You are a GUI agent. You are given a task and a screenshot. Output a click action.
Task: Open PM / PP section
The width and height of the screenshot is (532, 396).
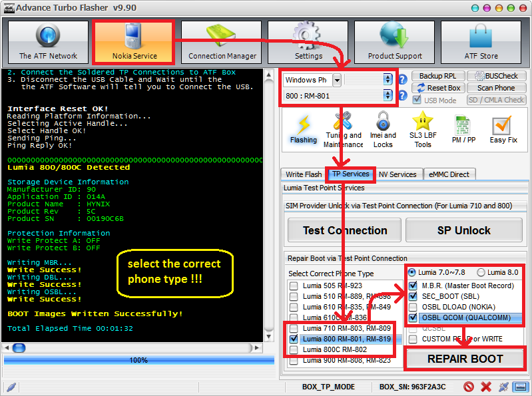tap(463, 130)
